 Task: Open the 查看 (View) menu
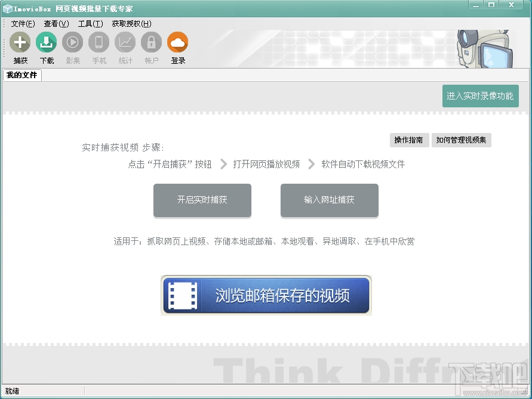[56, 23]
